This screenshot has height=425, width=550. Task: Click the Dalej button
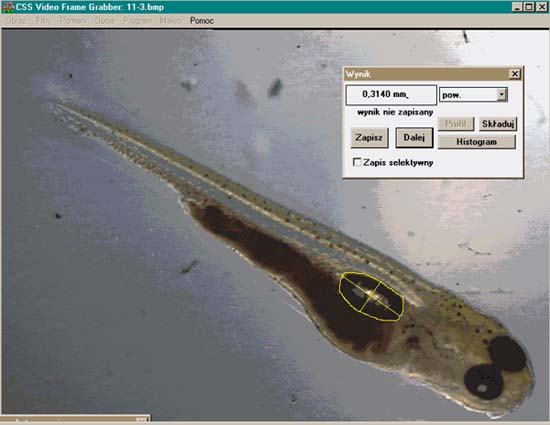click(414, 137)
